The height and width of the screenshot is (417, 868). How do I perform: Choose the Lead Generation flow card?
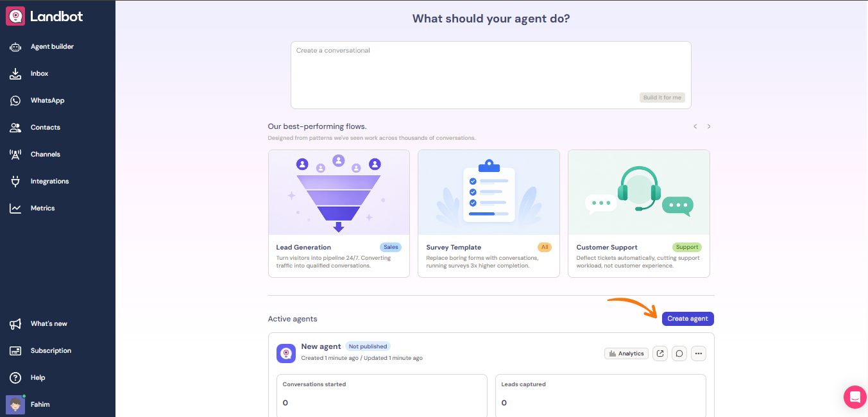[339, 214]
